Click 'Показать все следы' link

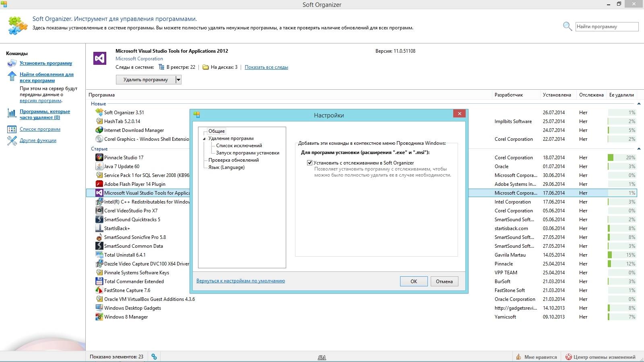pos(266,67)
